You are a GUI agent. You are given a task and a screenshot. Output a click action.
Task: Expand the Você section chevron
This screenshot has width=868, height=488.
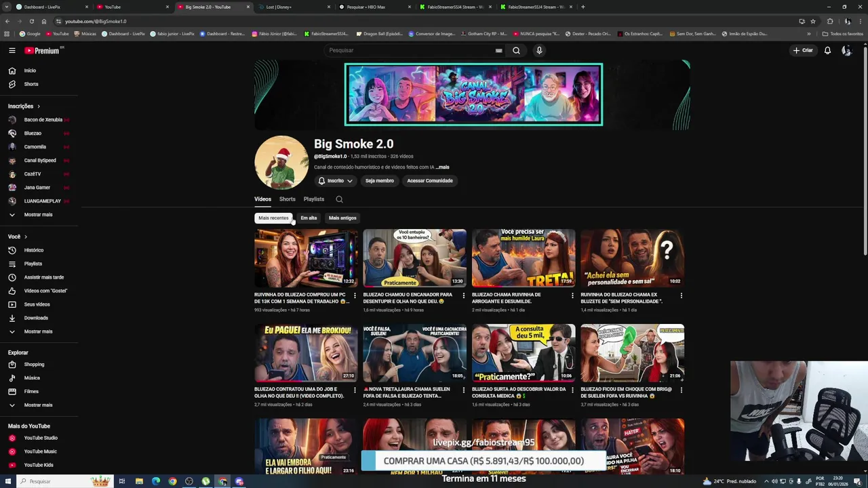26,237
